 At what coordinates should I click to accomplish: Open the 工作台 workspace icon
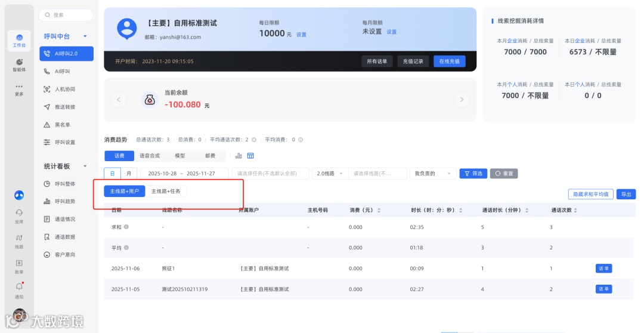coord(19,41)
